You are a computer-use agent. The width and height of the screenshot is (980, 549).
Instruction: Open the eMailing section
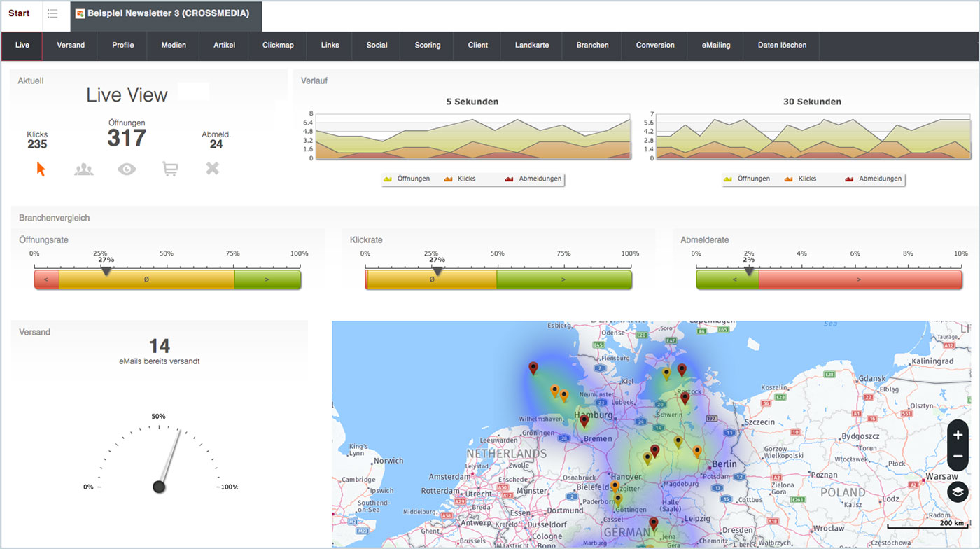(716, 46)
